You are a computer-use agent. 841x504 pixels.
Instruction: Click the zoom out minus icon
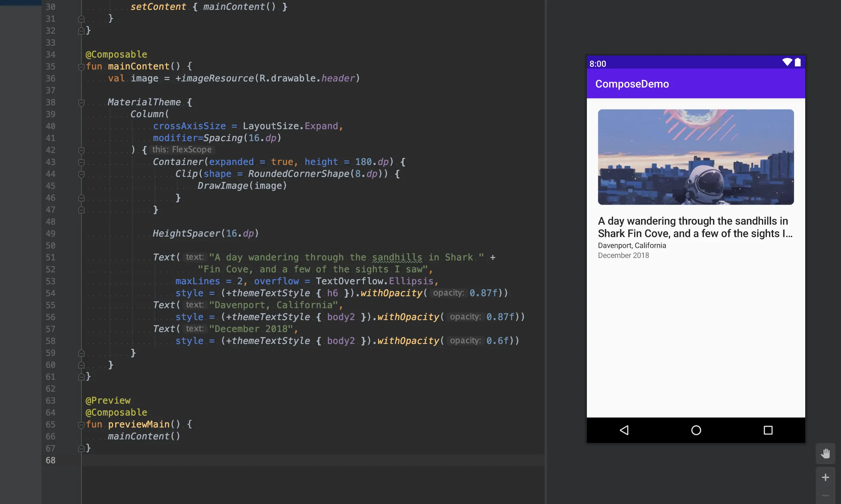tap(825, 496)
